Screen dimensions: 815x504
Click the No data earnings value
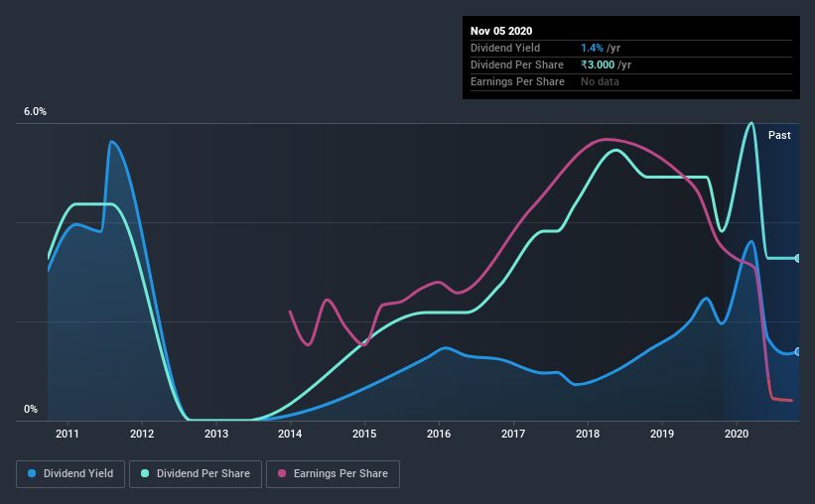[600, 81]
